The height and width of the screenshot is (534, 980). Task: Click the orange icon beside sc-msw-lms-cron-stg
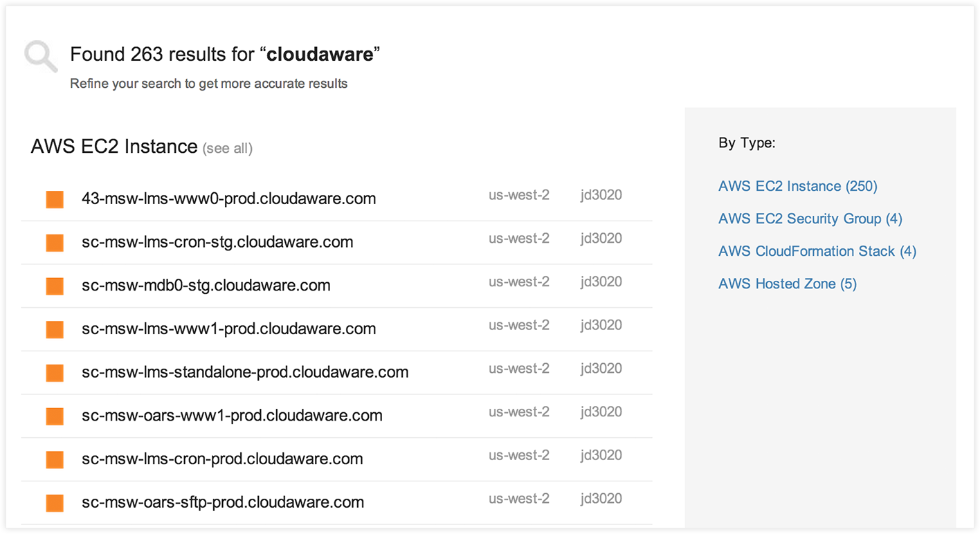[x=55, y=243]
